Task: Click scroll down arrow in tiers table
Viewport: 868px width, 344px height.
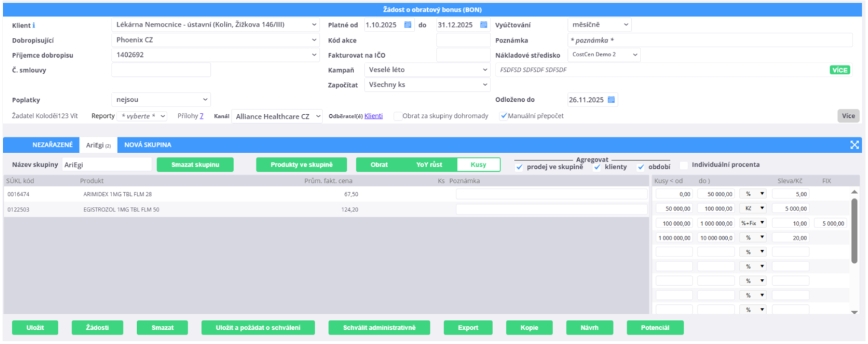Action: point(854,312)
